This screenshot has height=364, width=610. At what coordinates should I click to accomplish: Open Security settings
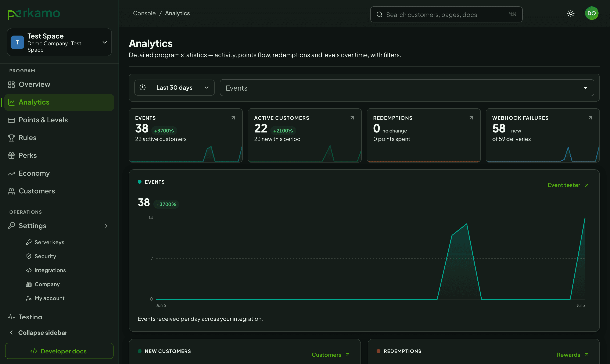click(45, 256)
